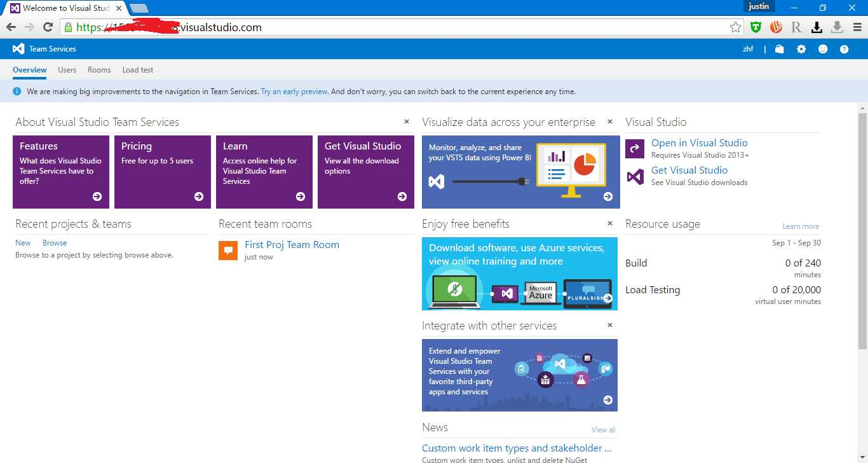The image size is (868, 463).
Task: Click the orange team room chat icon
Action: [228, 251]
